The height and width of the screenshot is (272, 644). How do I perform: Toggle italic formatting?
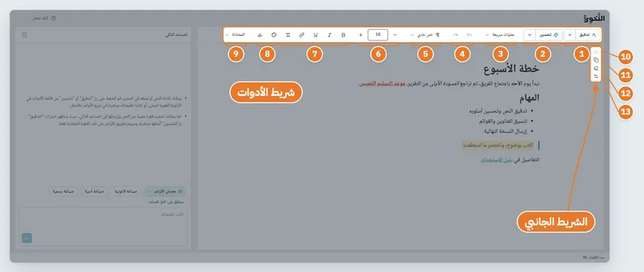point(329,35)
